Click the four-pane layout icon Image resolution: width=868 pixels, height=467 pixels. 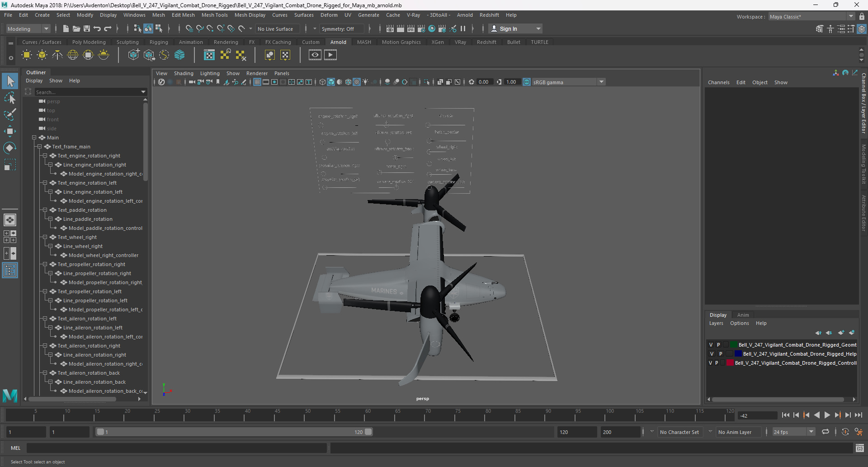click(10, 237)
